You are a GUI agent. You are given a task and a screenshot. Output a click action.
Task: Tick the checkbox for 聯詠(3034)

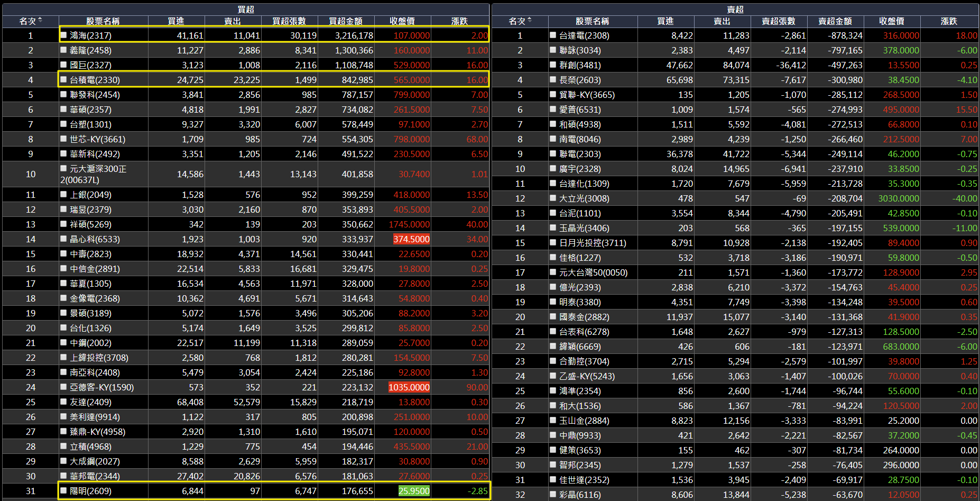coord(553,50)
